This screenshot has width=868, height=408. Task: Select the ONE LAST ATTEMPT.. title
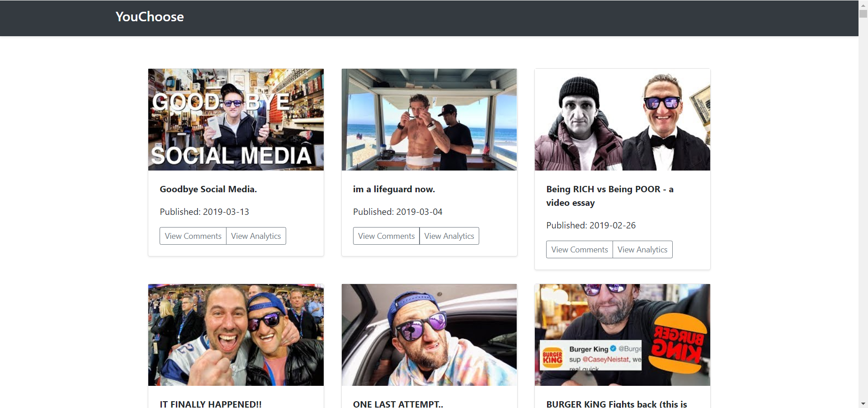pyautogui.click(x=398, y=403)
